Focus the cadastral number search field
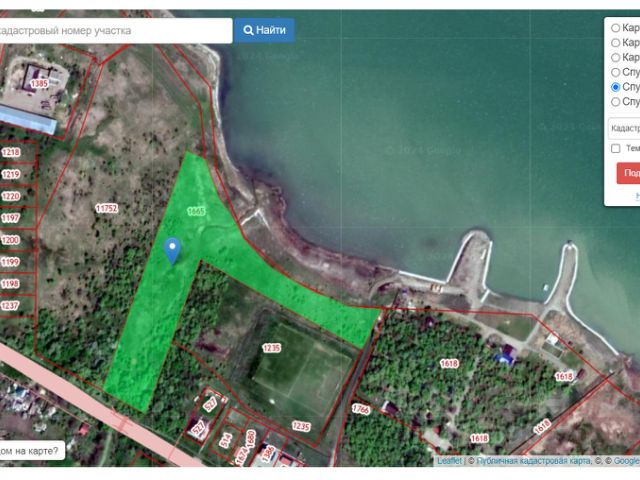This screenshot has width=640, height=480. pyautogui.click(x=116, y=31)
